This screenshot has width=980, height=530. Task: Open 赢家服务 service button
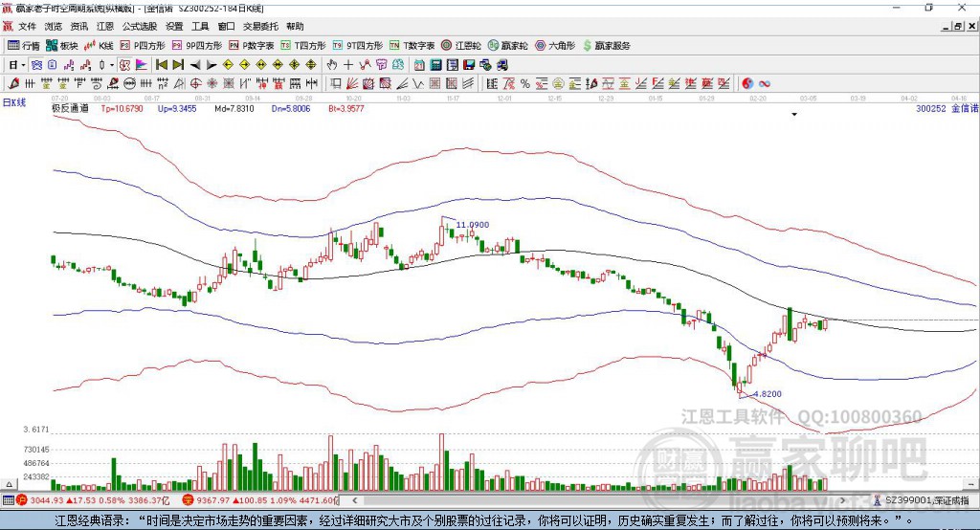coord(606,46)
